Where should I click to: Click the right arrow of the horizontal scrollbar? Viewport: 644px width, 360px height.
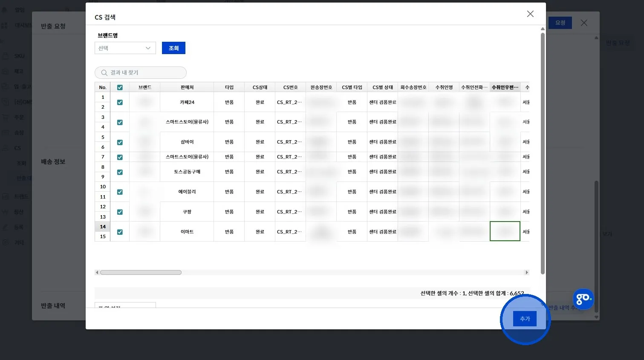(x=527, y=273)
